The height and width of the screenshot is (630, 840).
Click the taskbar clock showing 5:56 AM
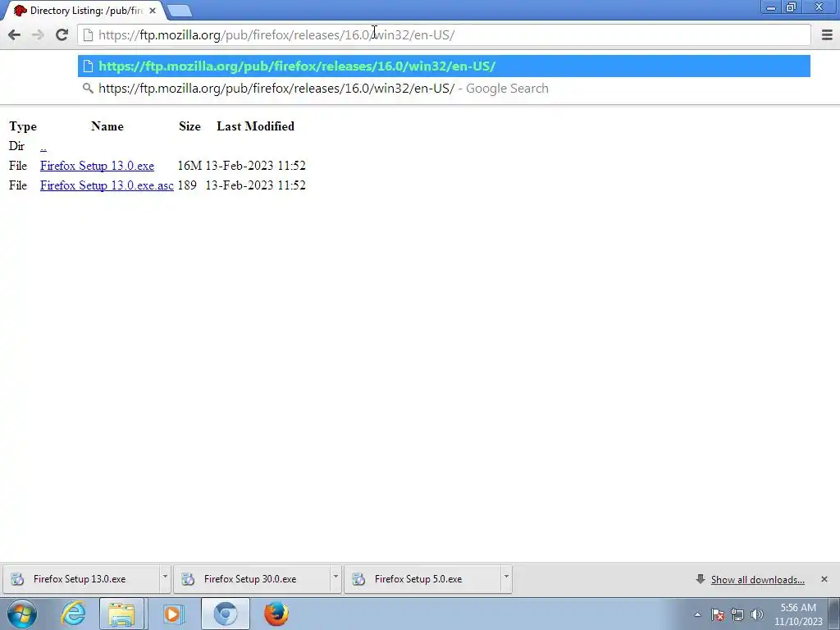[798, 614]
